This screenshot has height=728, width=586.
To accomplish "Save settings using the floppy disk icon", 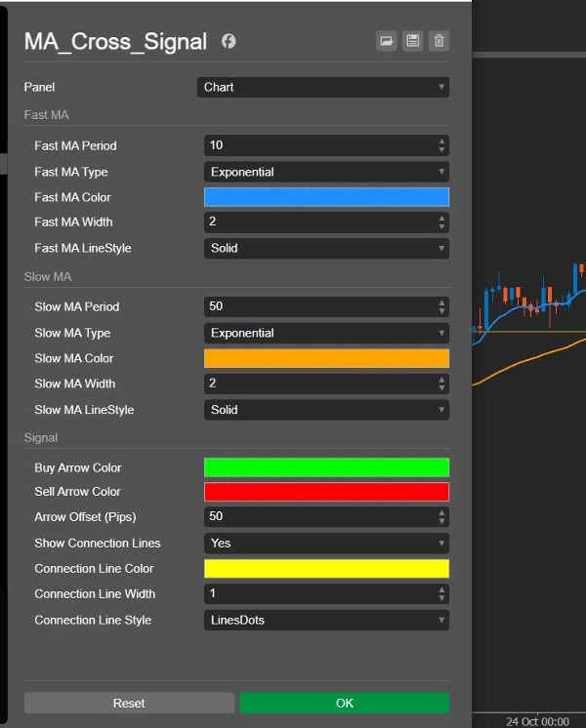I will 412,41.
